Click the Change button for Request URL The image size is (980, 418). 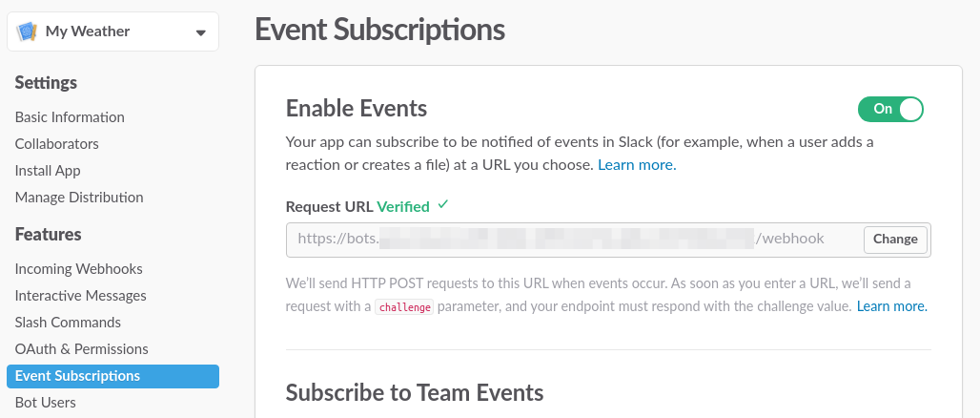click(x=895, y=239)
